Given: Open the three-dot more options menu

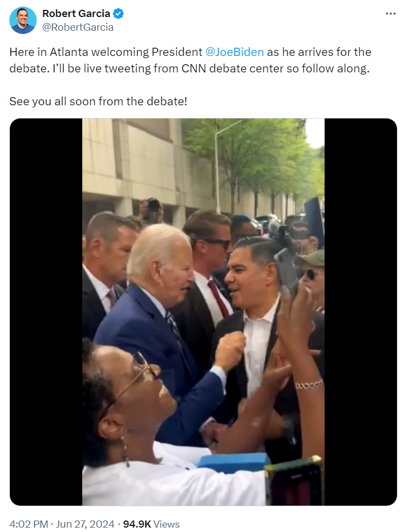Looking at the screenshot, I should [390, 14].
